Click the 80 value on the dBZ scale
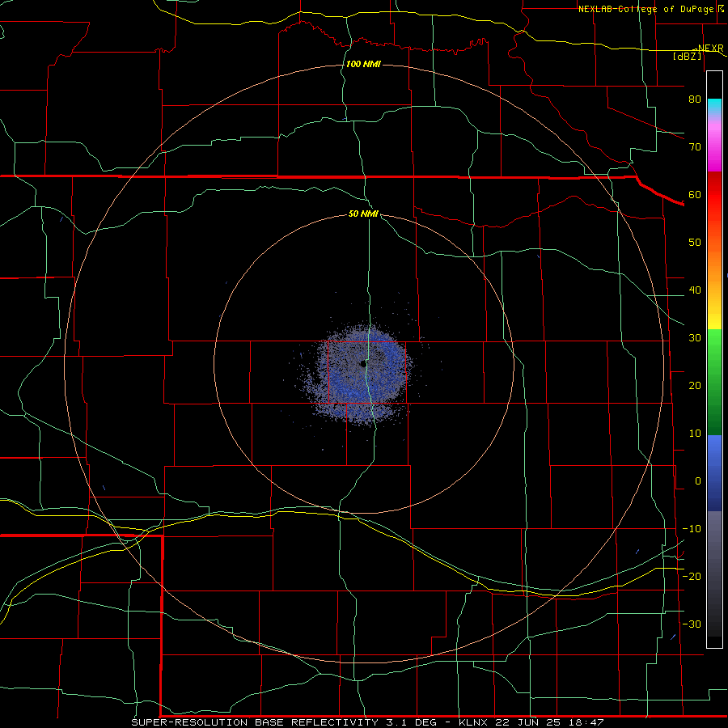 click(695, 99)
